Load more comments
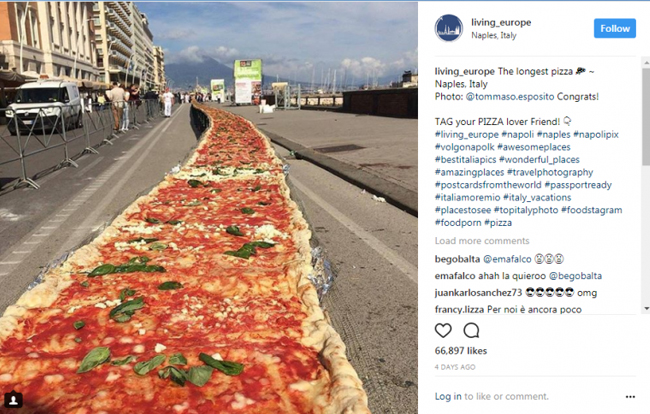The height and width of the screenshot is (414, 650). [x=482, y=241]
